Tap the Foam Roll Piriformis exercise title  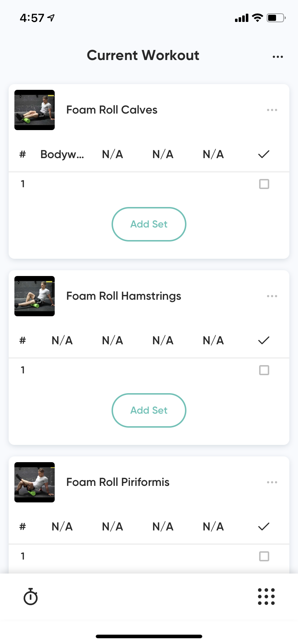(x=118, y=482)
